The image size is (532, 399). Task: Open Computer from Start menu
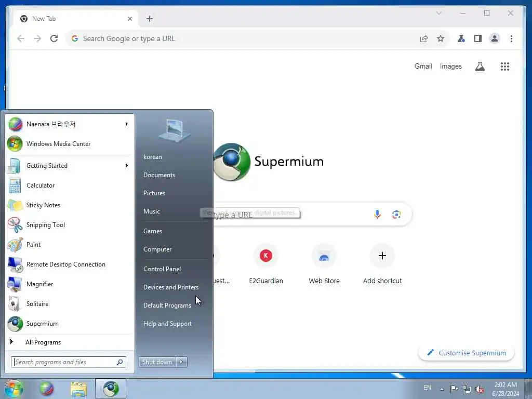coord(157,249)
